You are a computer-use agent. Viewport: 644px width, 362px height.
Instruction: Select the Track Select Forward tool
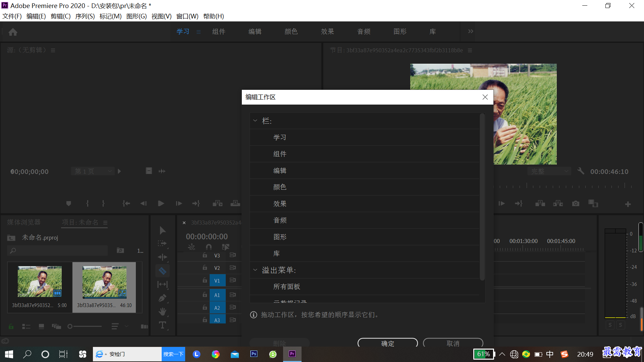[163, 244]
